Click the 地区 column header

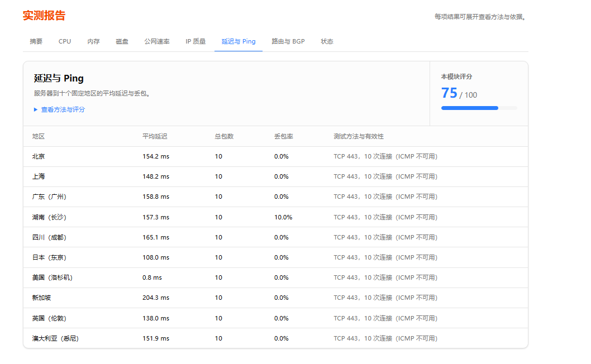tap(39, 136)
